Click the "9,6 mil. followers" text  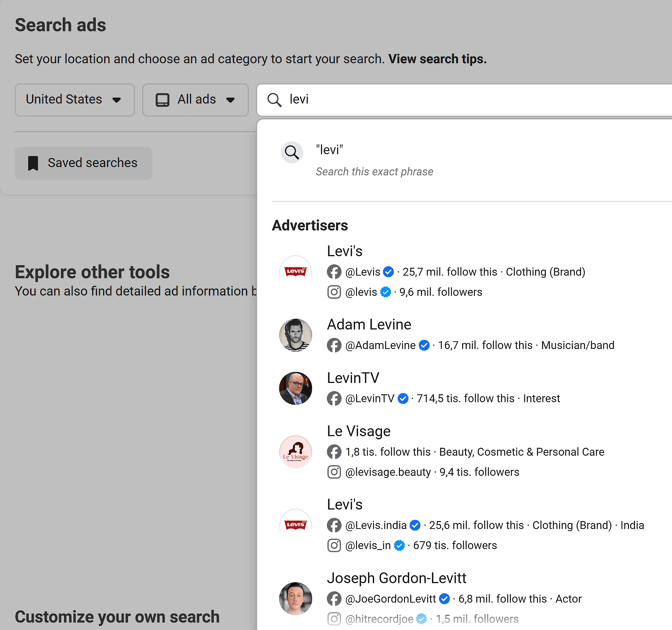click(x=441, y=292)
